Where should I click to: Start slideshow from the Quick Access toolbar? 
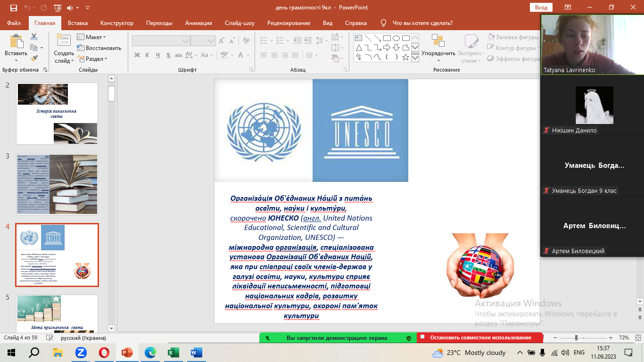click(x=58, y=8)
